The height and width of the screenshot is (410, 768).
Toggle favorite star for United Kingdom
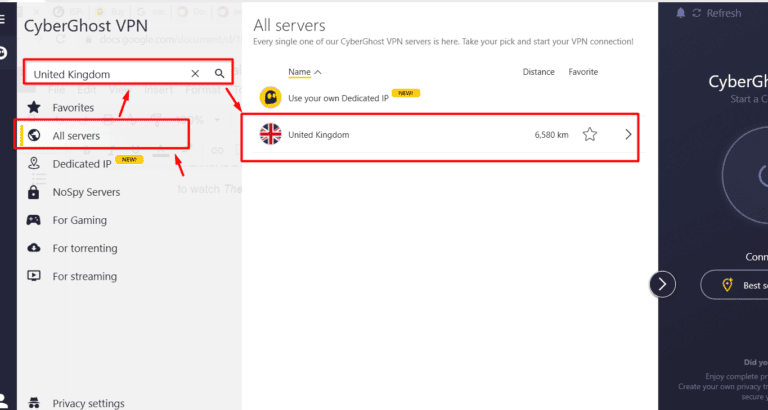pyautogui.click(x=590, y=135)
